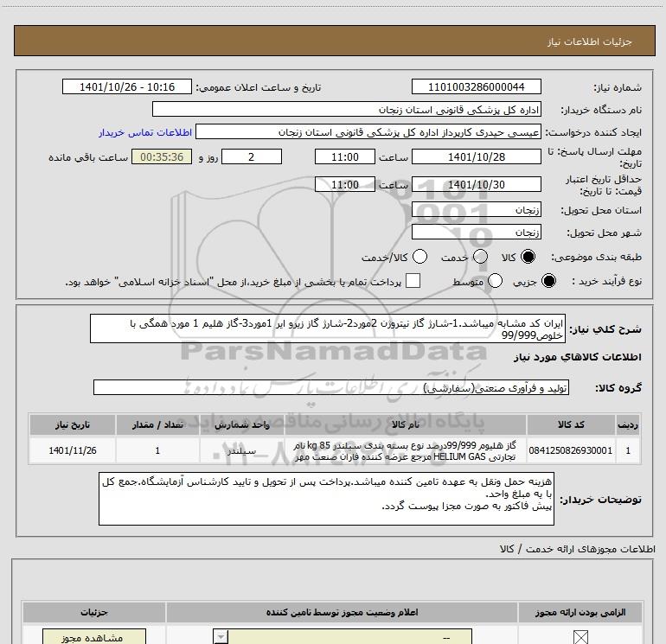Select the جزیی purchase type radio

[x=548, y=281]
